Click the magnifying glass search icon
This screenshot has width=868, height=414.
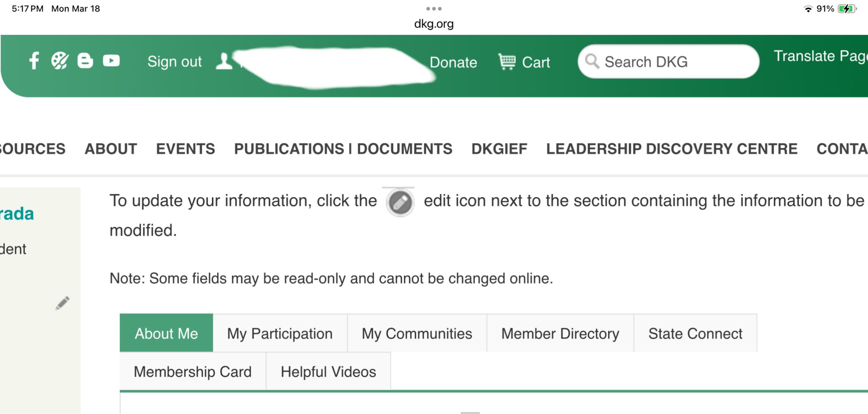pos(592,62)
